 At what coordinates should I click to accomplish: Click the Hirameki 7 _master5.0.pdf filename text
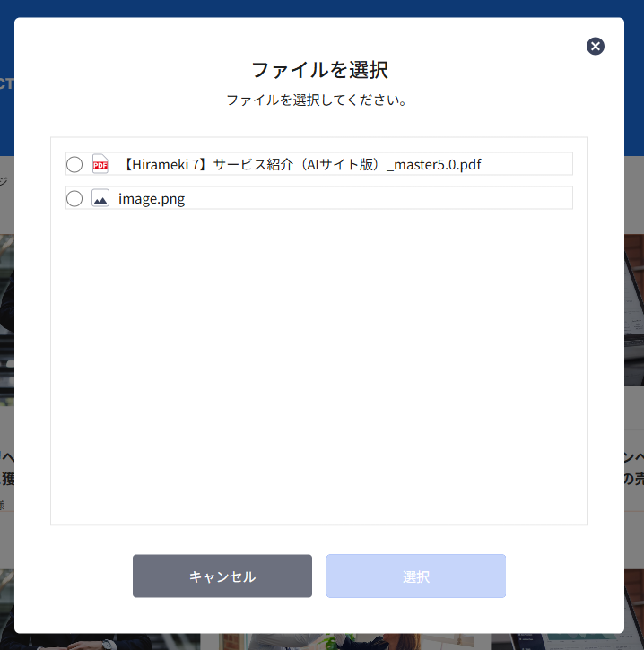[x=300, y=164]
